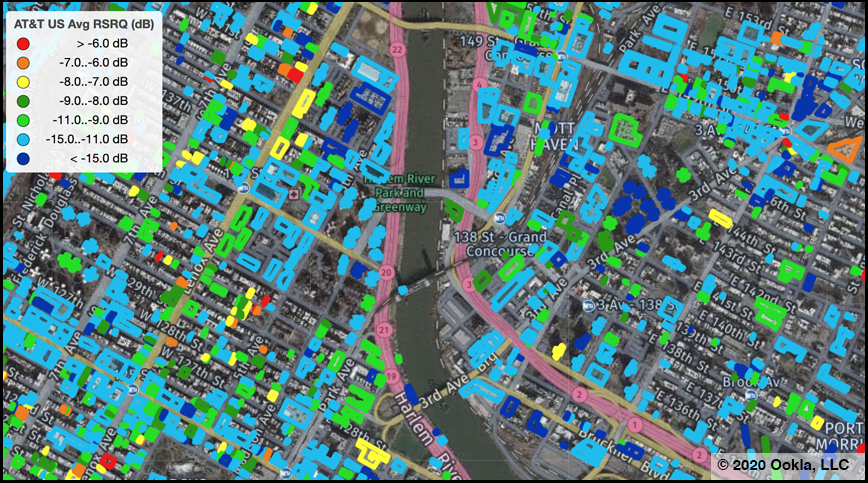Click the '< -15.0 dB' legend label

(99, 158)
